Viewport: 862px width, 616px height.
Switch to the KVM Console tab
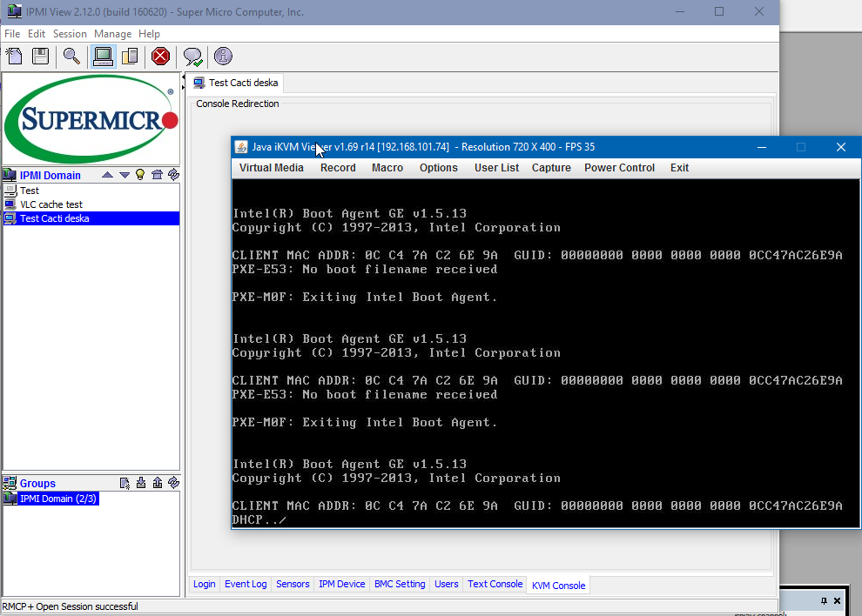[x=558, y=586]
